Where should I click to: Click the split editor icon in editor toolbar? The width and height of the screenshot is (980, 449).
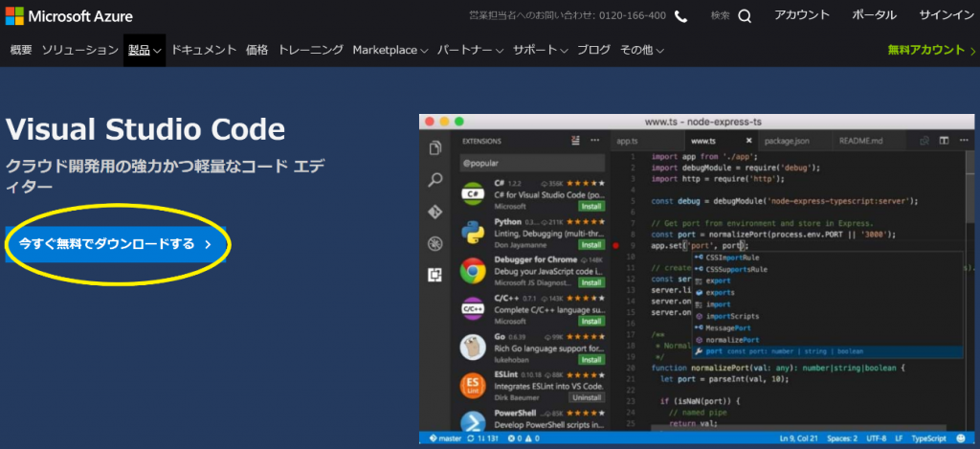[945, 141]
